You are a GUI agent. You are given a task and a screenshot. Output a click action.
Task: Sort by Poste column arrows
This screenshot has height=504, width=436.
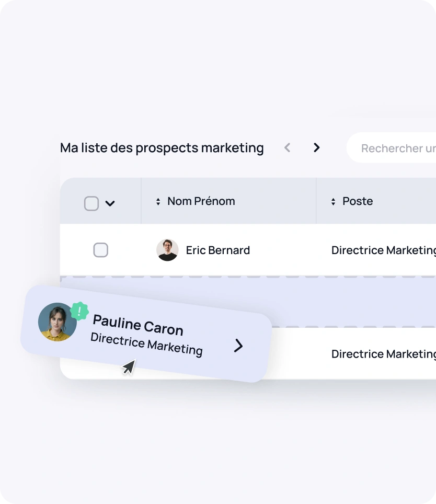click(x=333, y=201)
